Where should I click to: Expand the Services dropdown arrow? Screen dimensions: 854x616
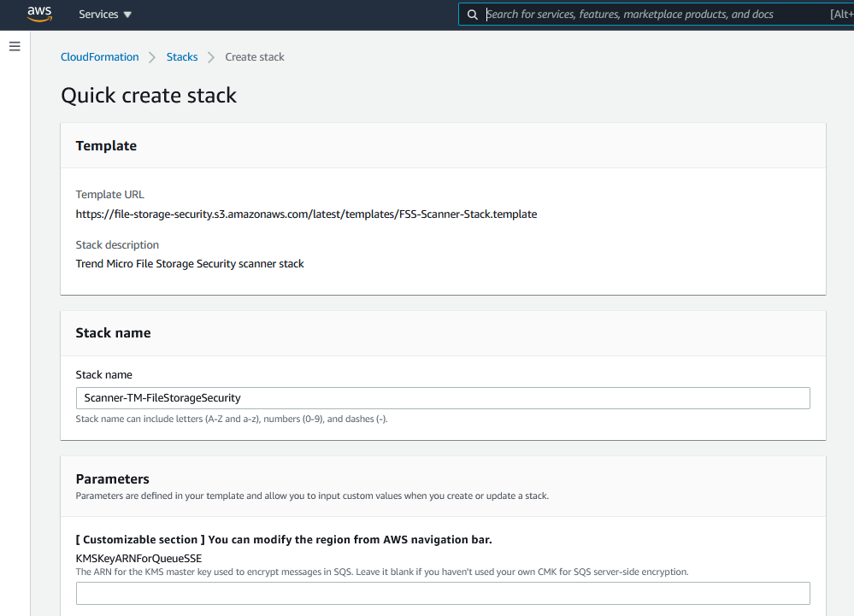(x=128, y=15)
